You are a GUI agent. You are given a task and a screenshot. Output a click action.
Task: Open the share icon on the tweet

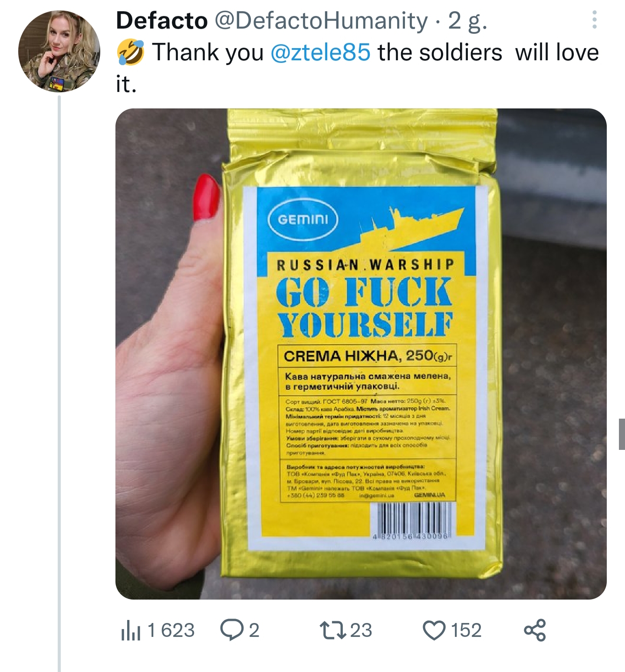click(535, 630)
